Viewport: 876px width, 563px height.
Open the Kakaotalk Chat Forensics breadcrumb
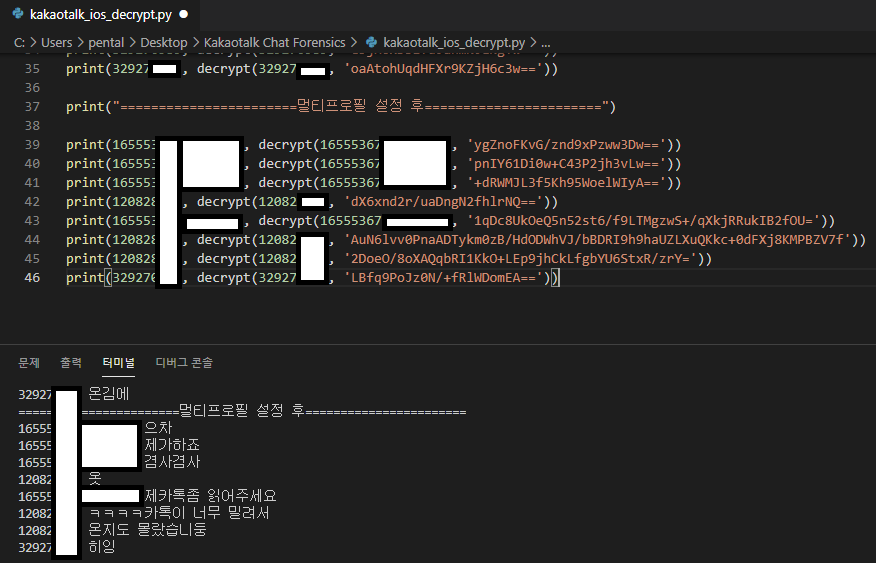click(x=274, y=42)
